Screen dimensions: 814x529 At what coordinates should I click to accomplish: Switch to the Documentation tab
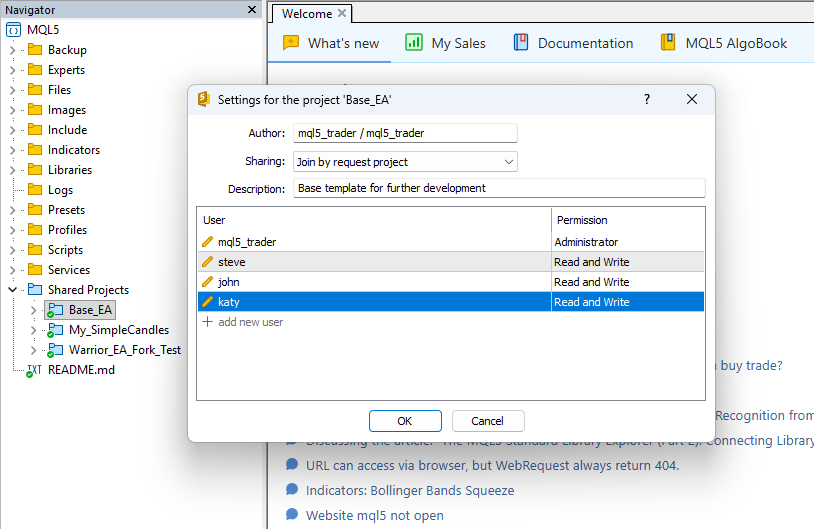(574, 43)
